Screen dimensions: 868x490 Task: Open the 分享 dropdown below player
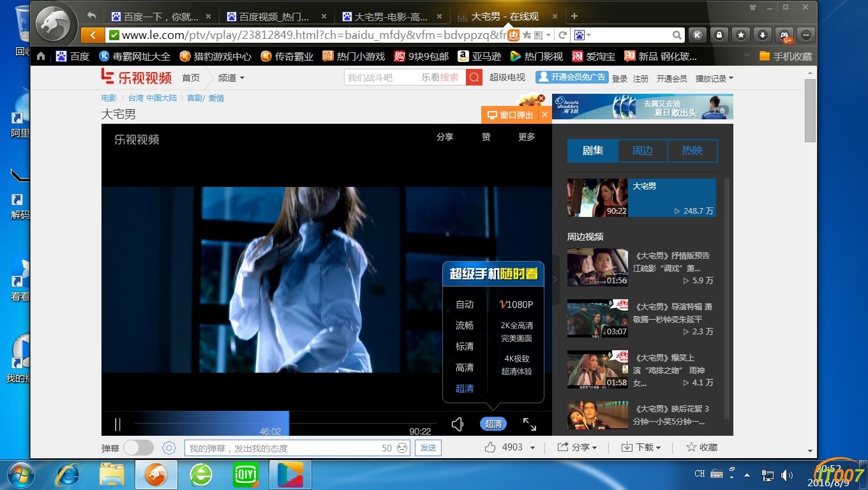tap(576, 447)
